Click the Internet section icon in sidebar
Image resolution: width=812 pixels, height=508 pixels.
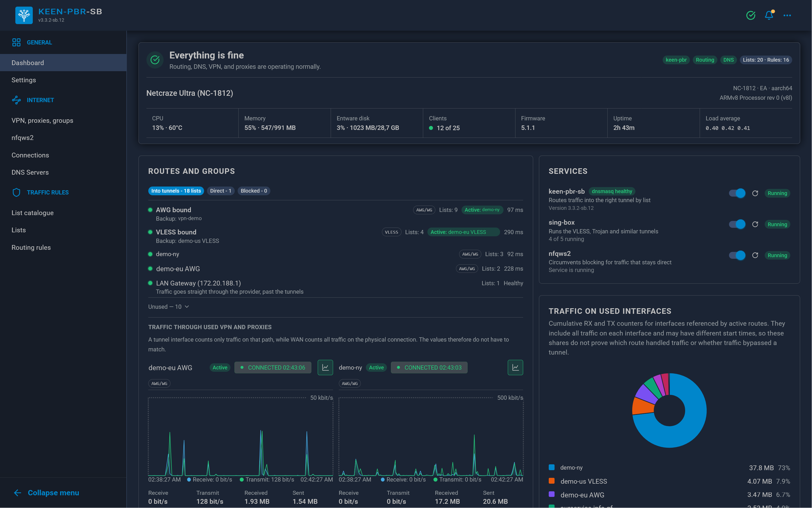point(16,100)
